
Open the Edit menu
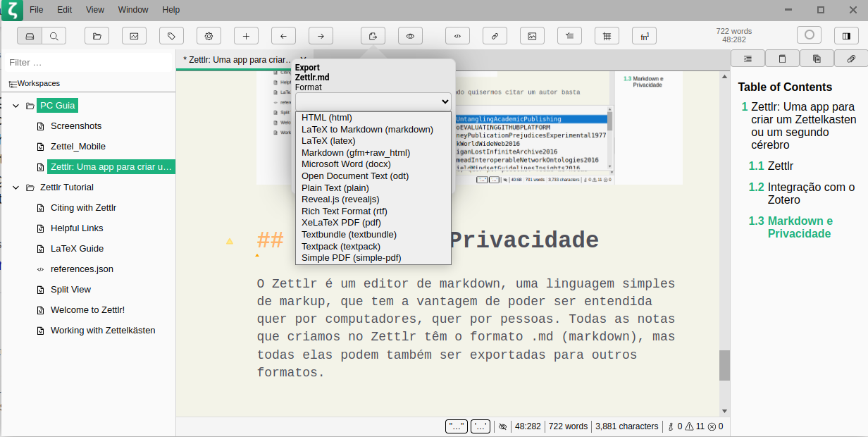point(65,10)
